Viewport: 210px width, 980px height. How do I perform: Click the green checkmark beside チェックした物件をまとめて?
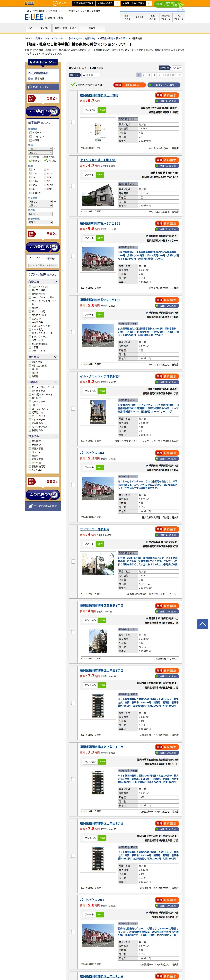(73, 84)
